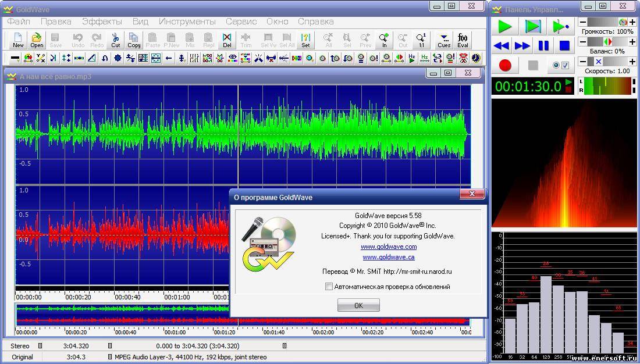
Task: Click the P.New paste-new toolbar icon
Action: [x=172, y=40]
